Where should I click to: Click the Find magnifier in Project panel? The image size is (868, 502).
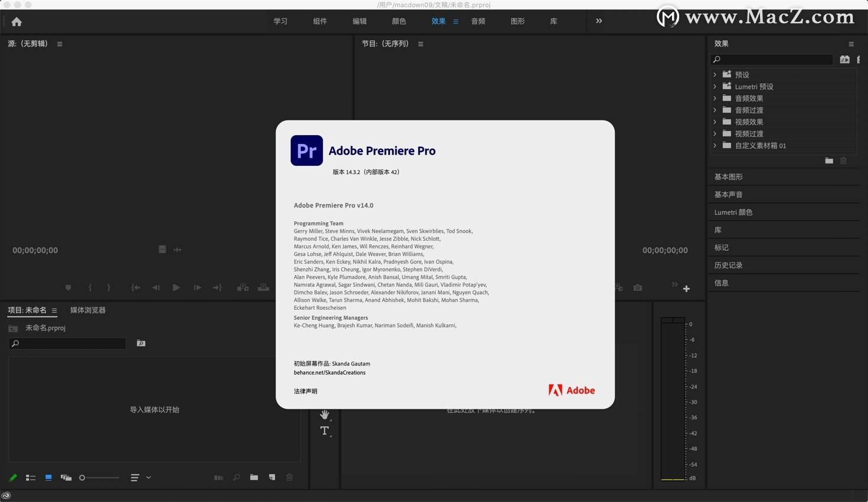[236, 478]
